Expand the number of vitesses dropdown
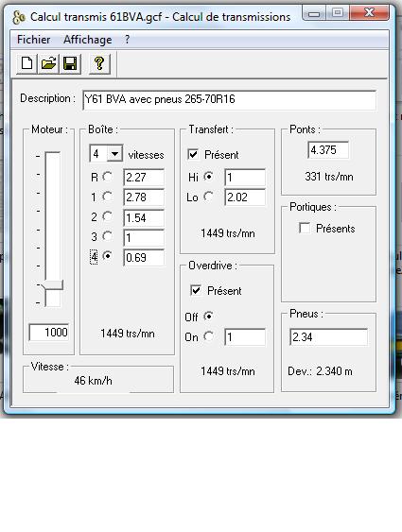 tap(114, 154)
